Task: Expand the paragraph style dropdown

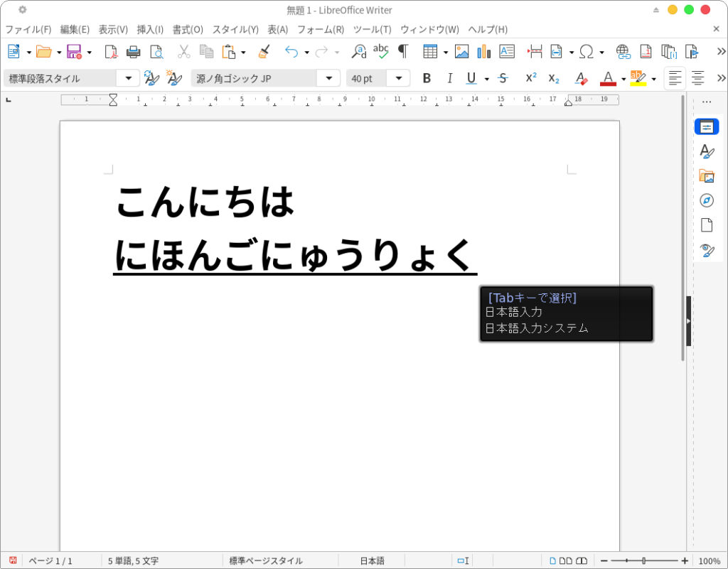Action: pyautogui.click(x=128, y=78)
